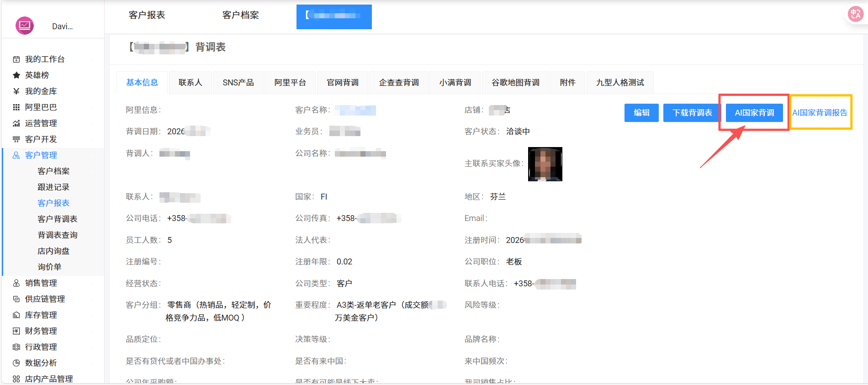Click the pie chart icon beside 数据分析
Viewport: 868px width, 385px height.
[16, 363]
